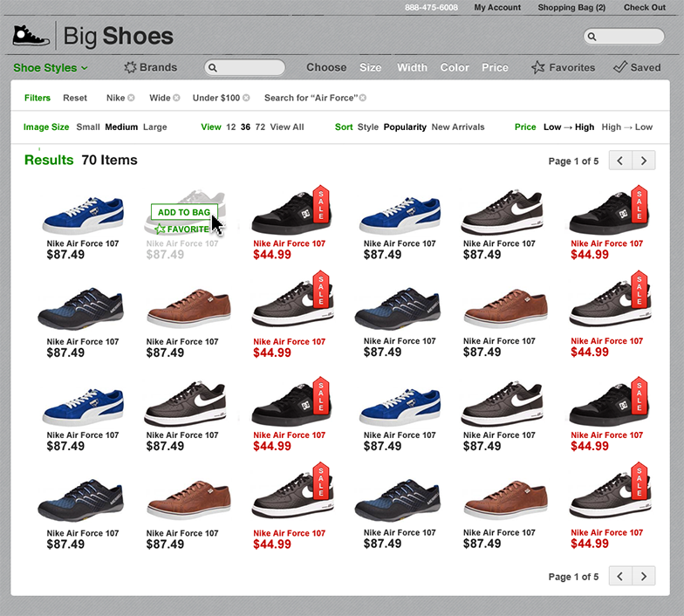Click the Saved checkmark icon
The height and width of the screenshot is (616, 684).
(619, 66)
